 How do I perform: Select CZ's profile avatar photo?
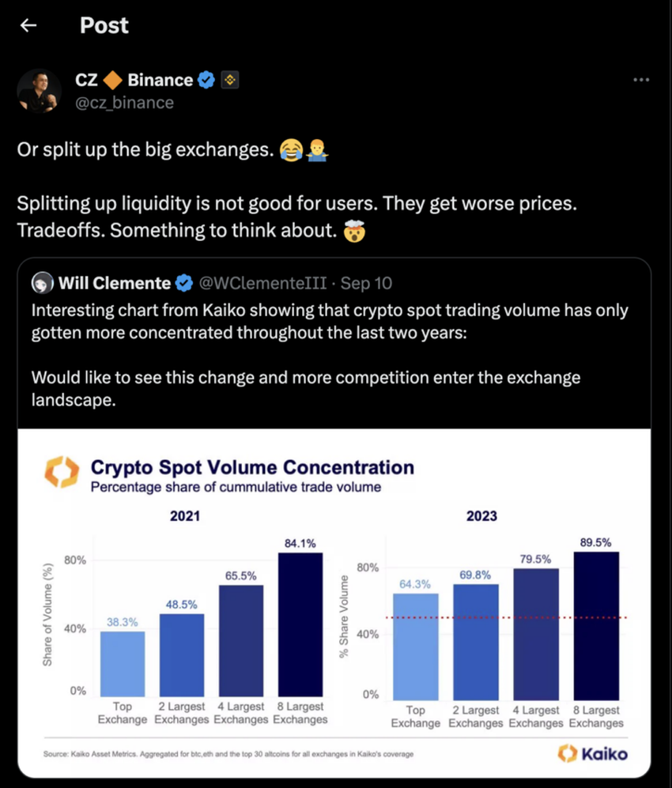click(39, 90)
